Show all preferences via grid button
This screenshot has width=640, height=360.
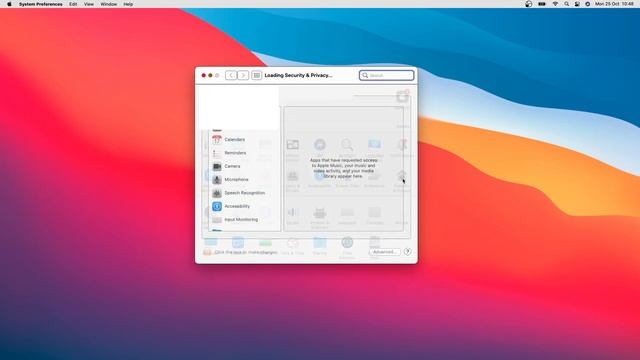(x=256, y=76)
